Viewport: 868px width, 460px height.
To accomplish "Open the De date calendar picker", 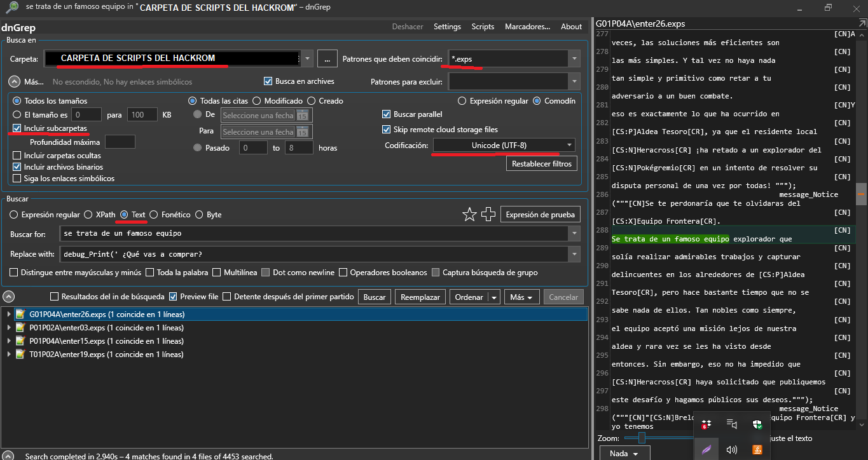I will (x=303, y=115).
